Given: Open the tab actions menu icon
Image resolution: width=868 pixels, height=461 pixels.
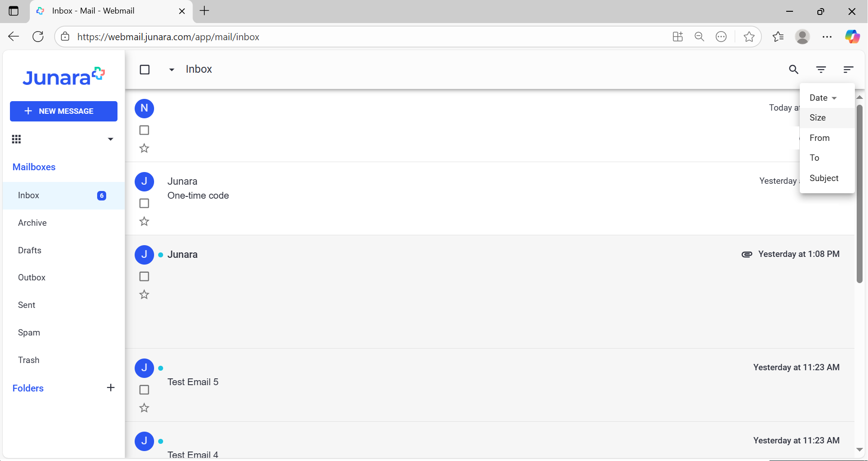Looking at the screenshot, I should pos(14,11).
